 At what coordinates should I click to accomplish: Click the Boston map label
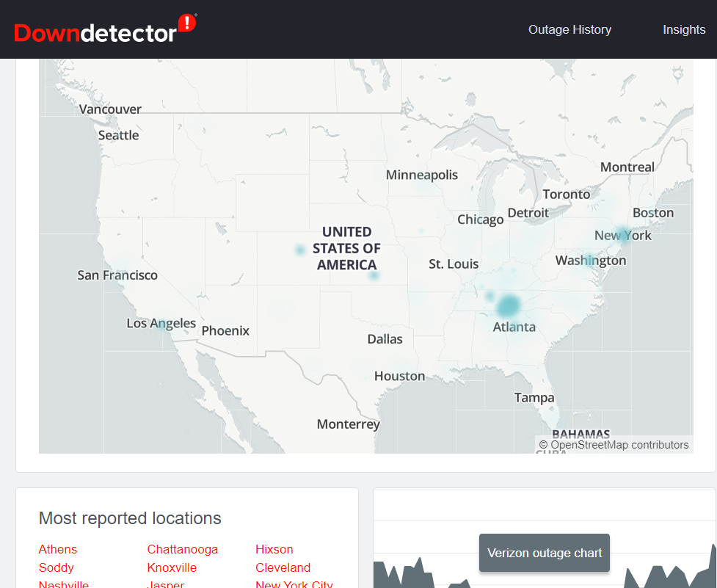653,213
